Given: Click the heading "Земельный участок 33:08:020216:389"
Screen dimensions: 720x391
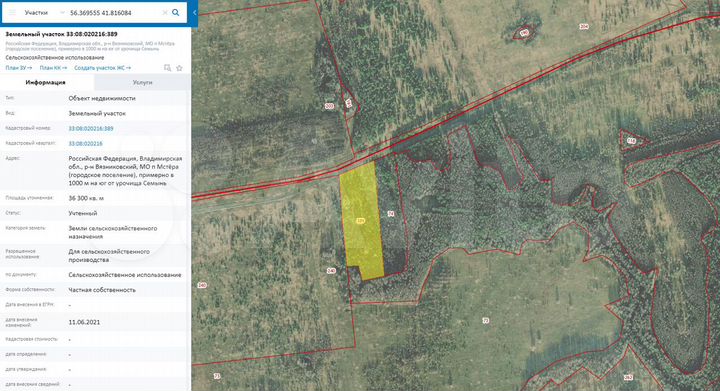Looking at the screenshot, I should click(61, 34).
